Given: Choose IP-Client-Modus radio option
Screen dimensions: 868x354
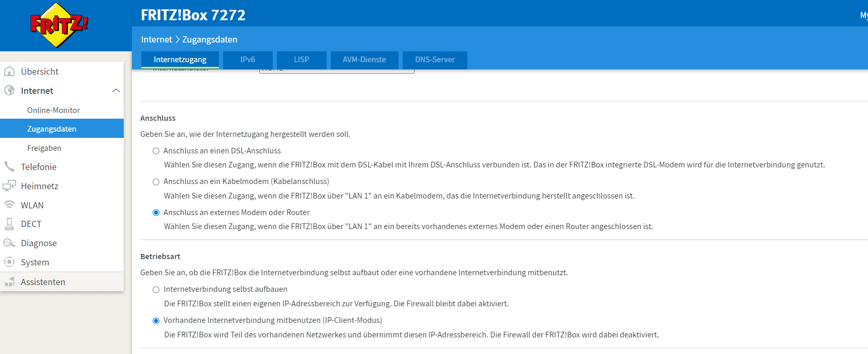Looking at the screenshot, I should [156, 321].
